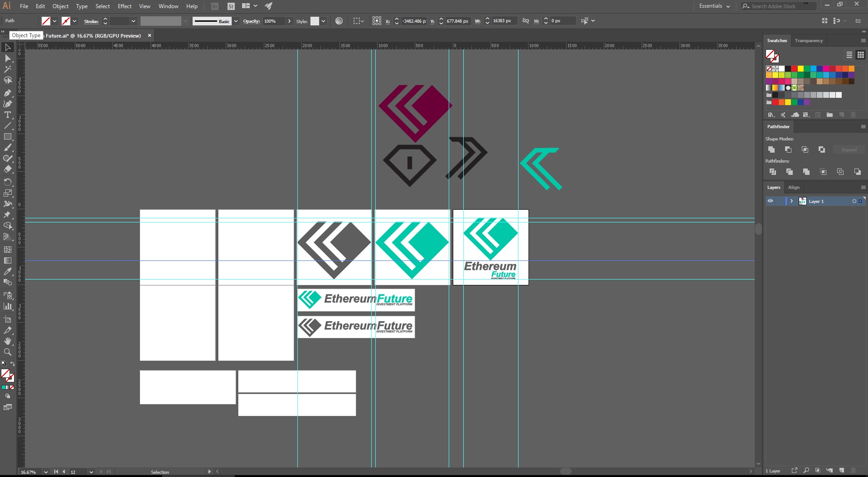Viewport: 868px width, 477px height.
Task: Open zoom level dropdown at 16.67%
Action: (x=46, y=472)
